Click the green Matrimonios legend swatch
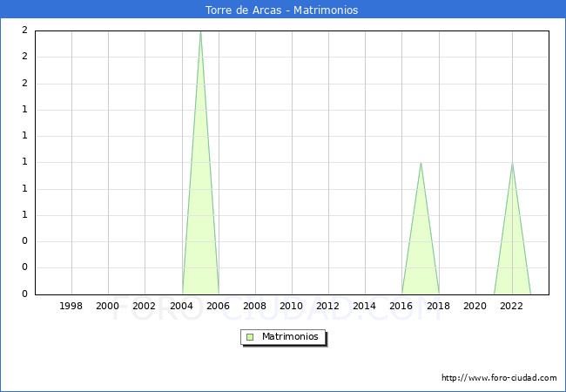This screenshot has height=392, width=566. [x=250, y=336]
